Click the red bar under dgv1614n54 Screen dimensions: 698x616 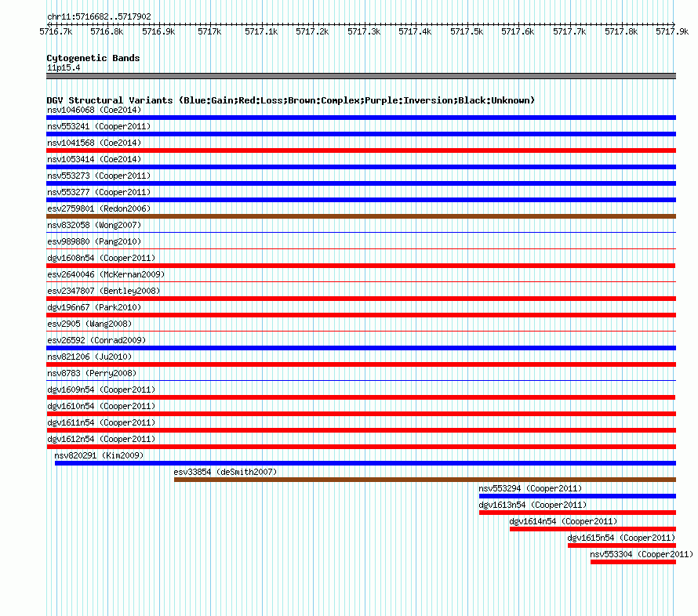(593, 529)
